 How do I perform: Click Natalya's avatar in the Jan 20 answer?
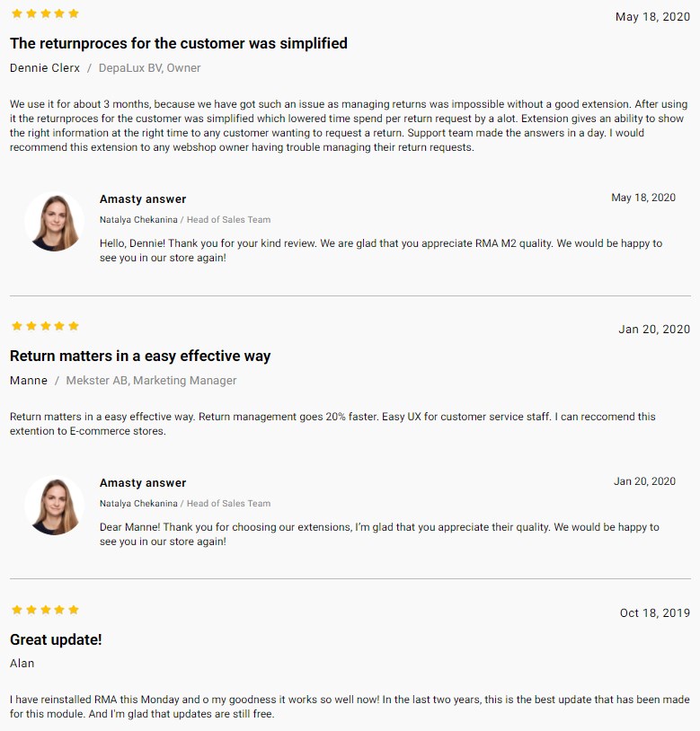tap(55, 506)
